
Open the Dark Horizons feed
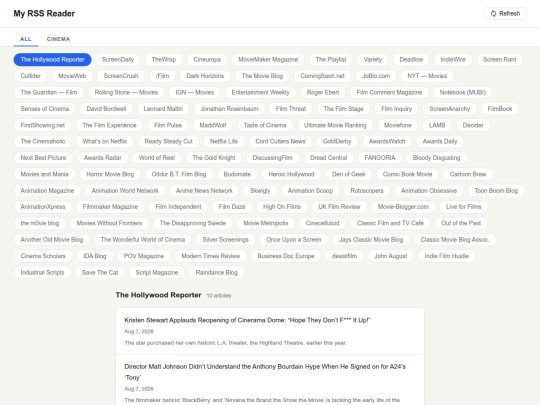click(205, 76)
